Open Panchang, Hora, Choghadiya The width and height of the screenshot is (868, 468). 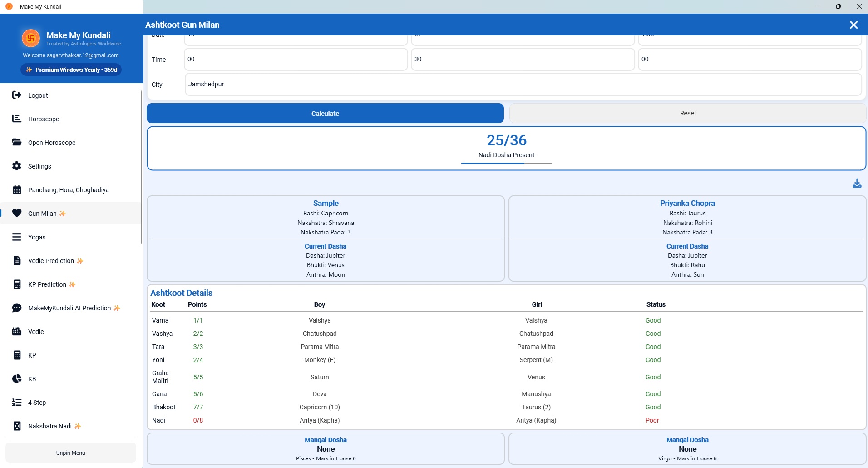(x=70, y=189)
